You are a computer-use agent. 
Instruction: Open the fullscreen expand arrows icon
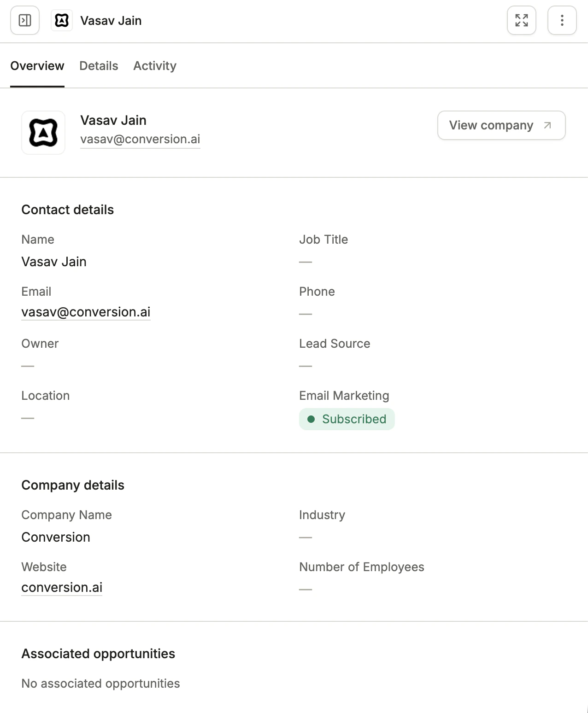[x=521, y=20]
